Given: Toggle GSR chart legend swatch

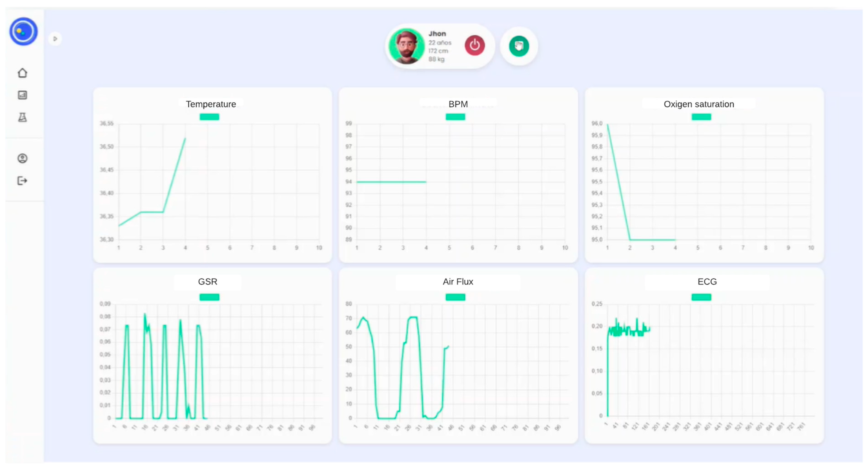Looking at the screenshot, I should pyautogui.click(x=209, y=297).
